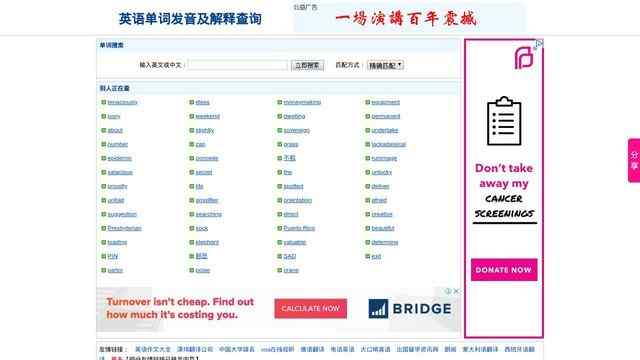Open the word link 'permanent'
The image size is (640, 360).
pos(386,116)
